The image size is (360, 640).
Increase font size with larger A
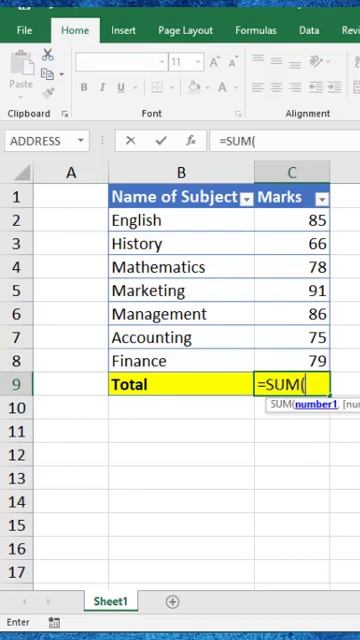[x=215, y=62]
